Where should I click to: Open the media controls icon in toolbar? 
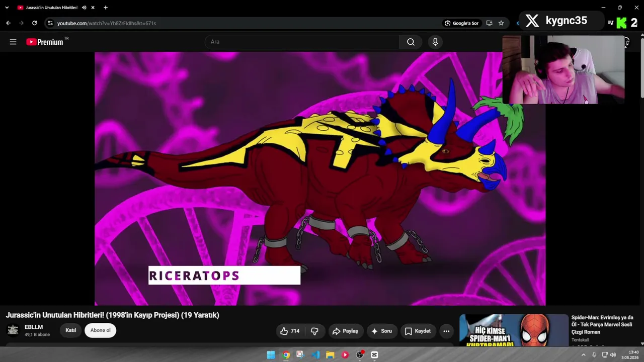pos(610,23)
